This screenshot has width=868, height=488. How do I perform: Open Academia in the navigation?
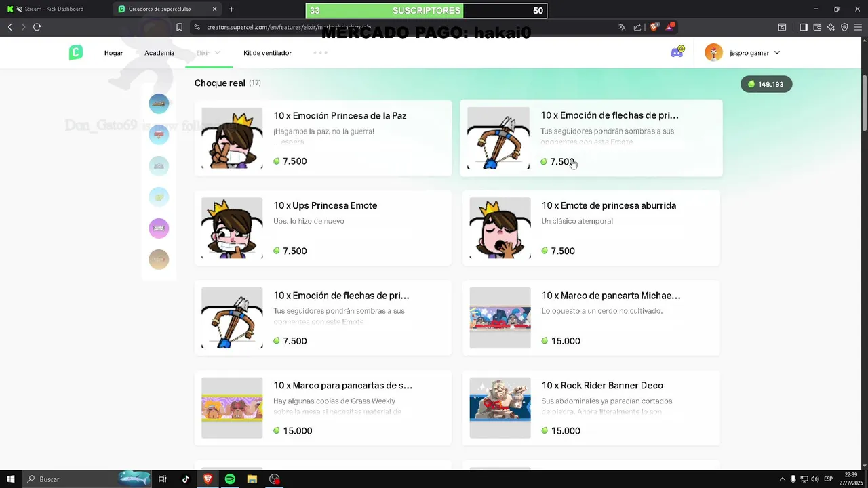coord(159,52)
